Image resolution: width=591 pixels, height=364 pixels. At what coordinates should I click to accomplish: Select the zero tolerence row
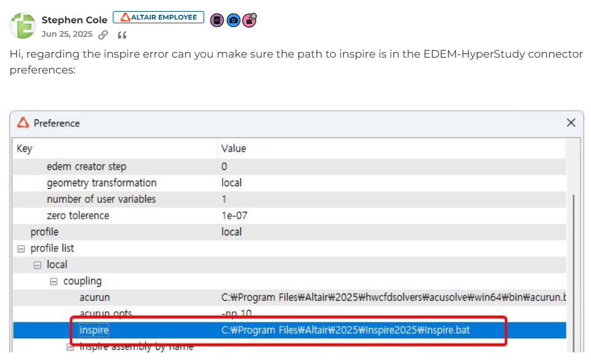click(289, 216)
